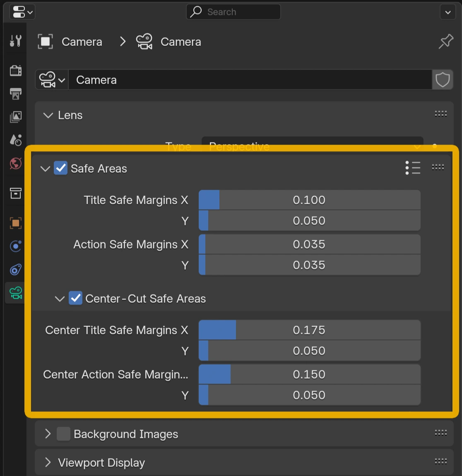Expand the Viewport Display panel
462x476 pixels.
pos(48,462)
